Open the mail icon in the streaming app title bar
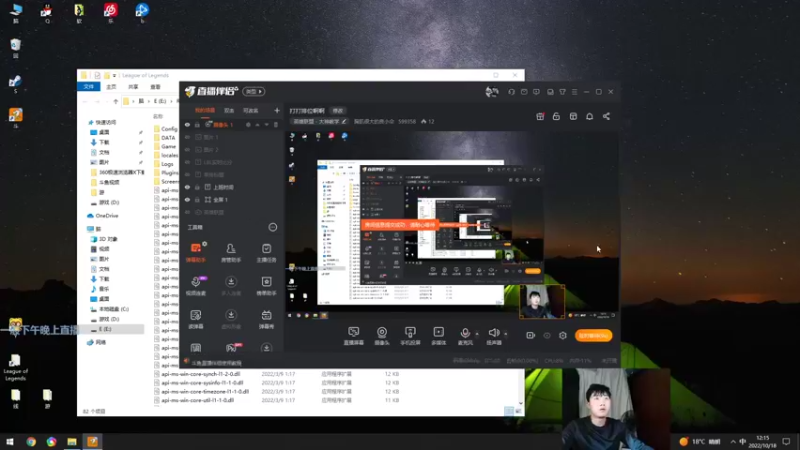The height and width of the screenshot is (450, 800). click(x=524, y=92)
